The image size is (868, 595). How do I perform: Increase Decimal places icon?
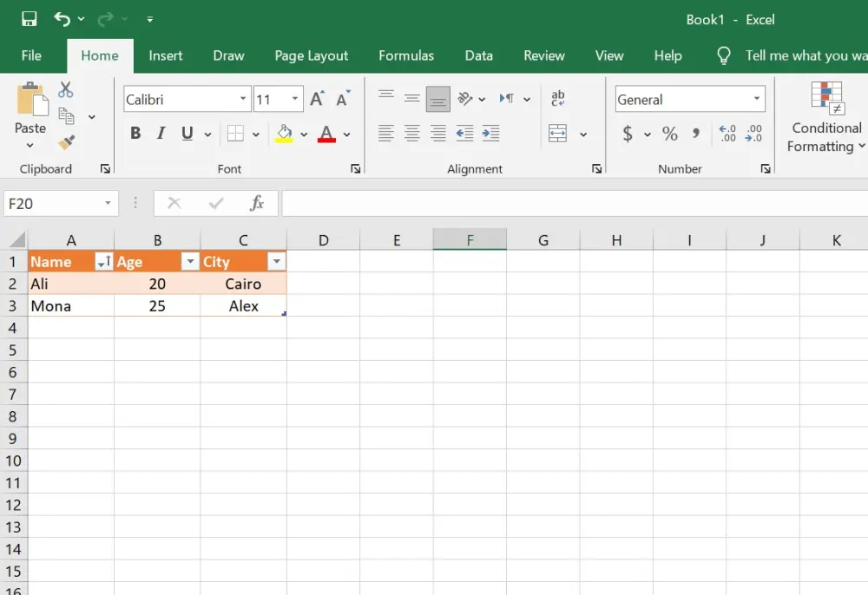point(727,134)
